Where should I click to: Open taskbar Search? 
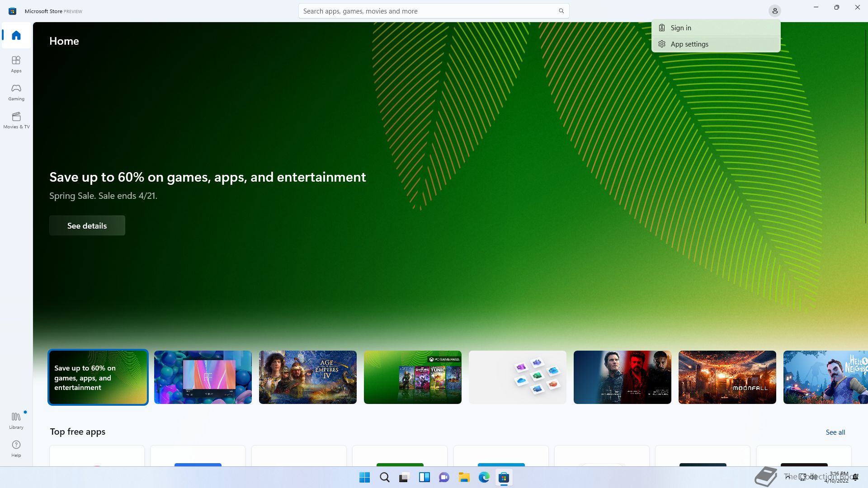pyautogui.click(x=384, y=478)
